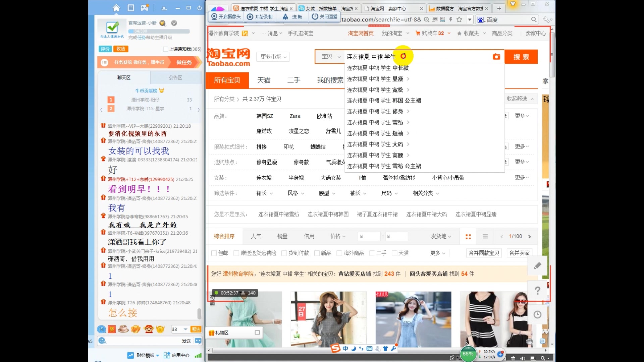Select suggestion 连衣裙夏 中裙 学生 显瘦
This screenshot has width=644, height=362.
coord(375,79)
